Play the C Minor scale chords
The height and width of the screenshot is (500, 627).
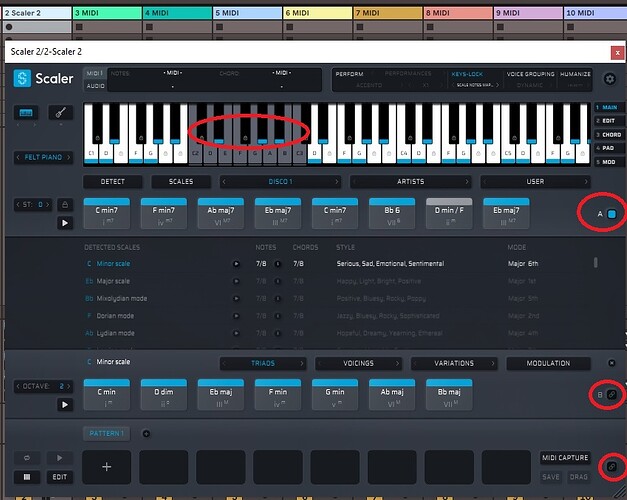pos(65,404)
